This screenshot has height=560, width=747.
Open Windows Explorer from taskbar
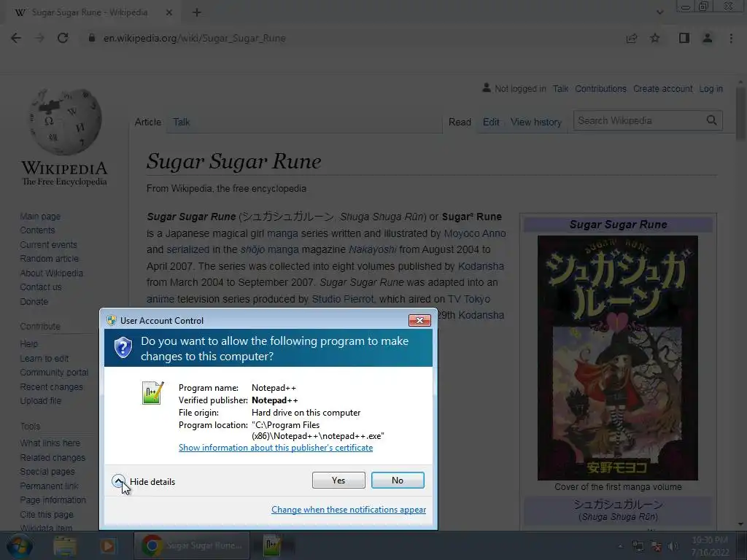pyautogui.click(x=65, y=545)
